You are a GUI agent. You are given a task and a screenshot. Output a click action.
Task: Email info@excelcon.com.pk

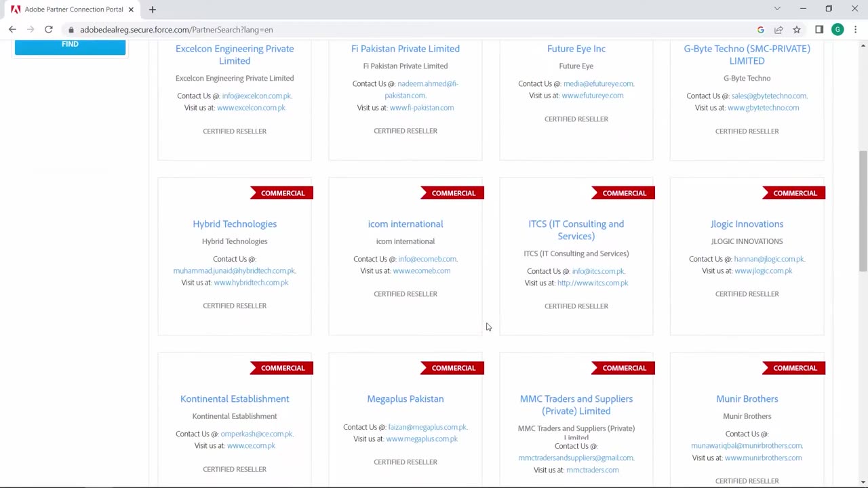tap(256, 96)
